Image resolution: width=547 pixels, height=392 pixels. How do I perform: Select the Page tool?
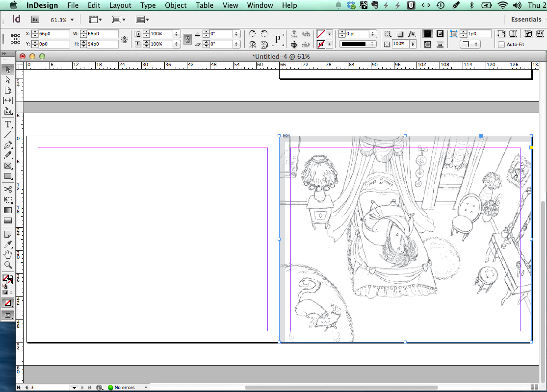coord(8,90)
